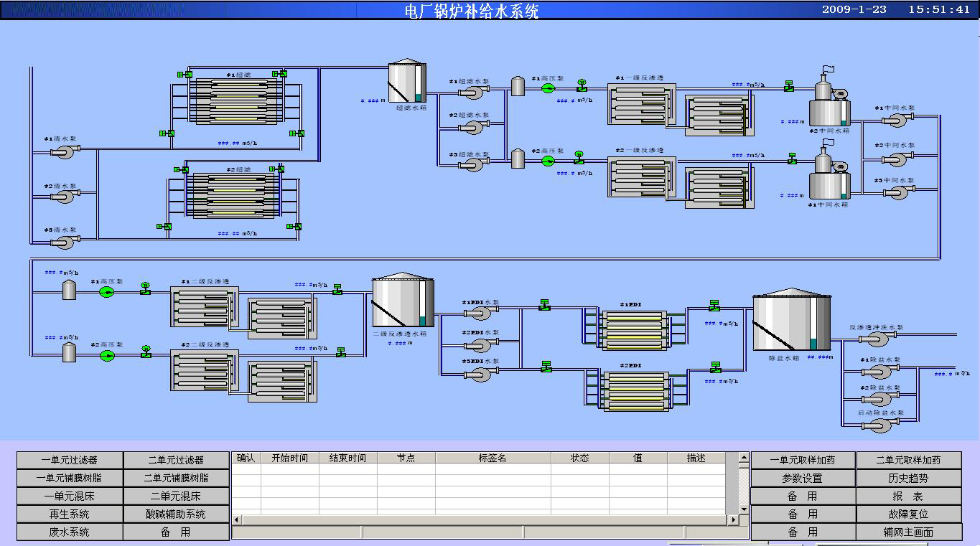Select the #2中间水泵 pump
The image size is (980, 546).
(897, 159)
